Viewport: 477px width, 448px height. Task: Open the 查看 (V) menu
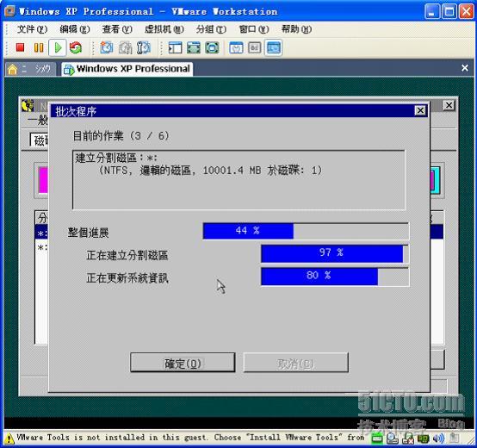(117, 29)
